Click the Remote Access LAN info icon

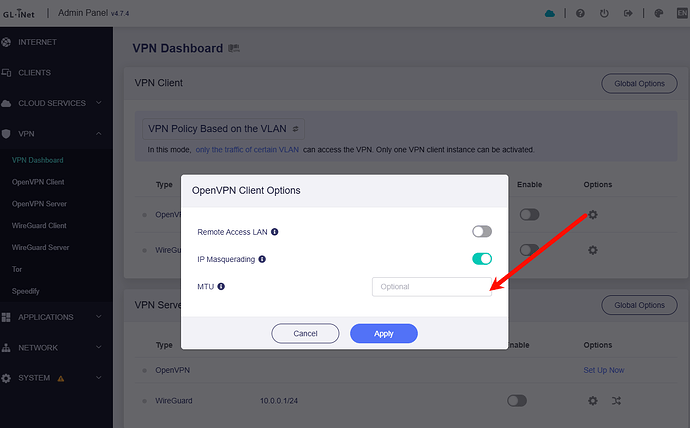click(x=275, y=232)
